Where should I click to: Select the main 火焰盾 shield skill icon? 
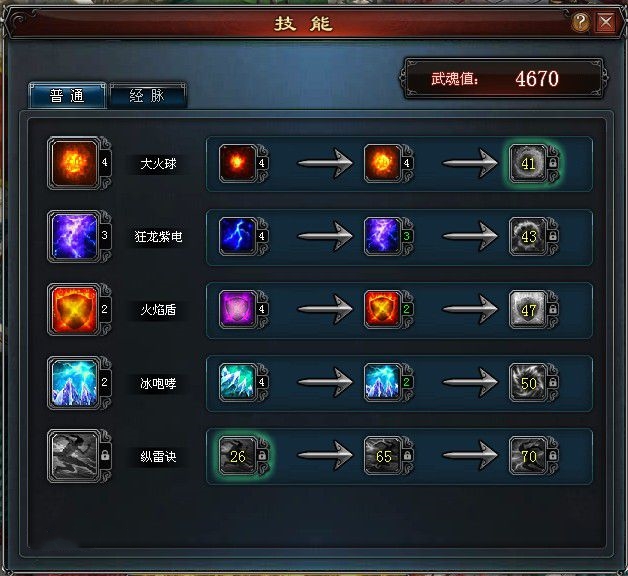click(74, 309)
